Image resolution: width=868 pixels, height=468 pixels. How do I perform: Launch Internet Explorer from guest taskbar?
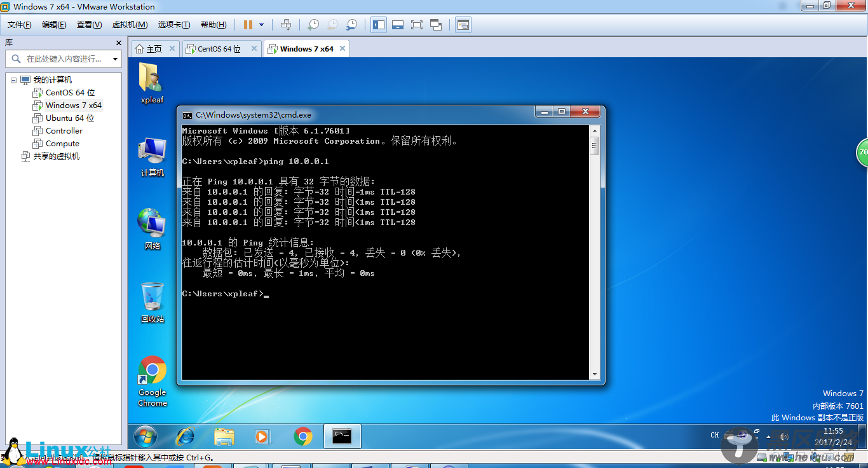click(185, 436)
